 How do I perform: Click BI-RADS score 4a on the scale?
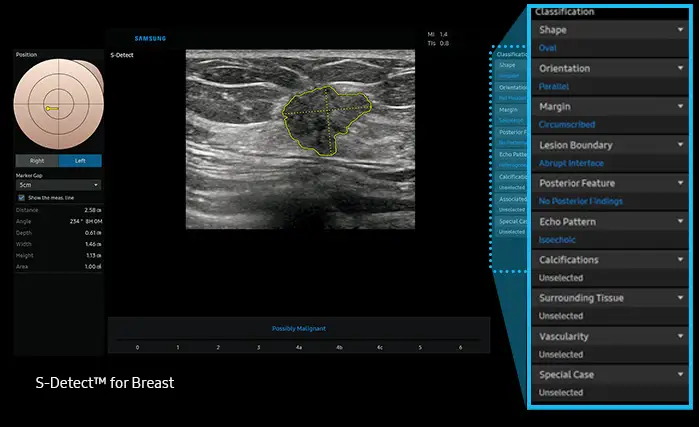point(299,347)
